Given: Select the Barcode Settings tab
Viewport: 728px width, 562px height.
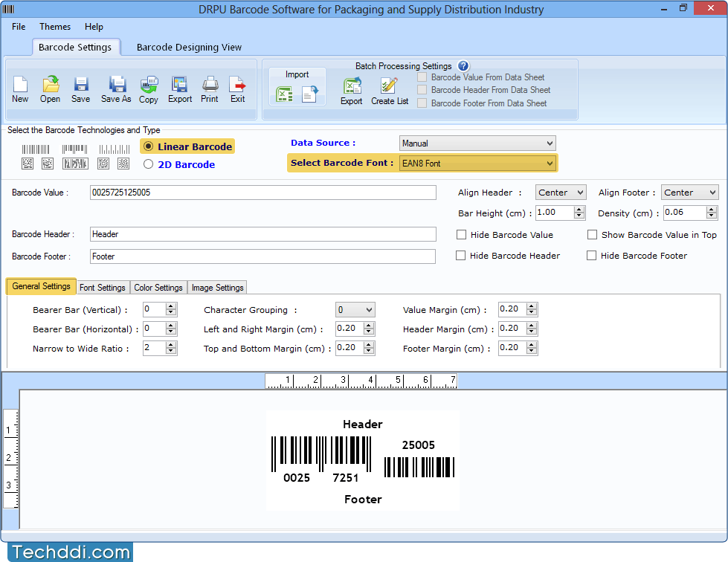Looking at the screenshot, I should pyautogui.click(x=75, y=47).
